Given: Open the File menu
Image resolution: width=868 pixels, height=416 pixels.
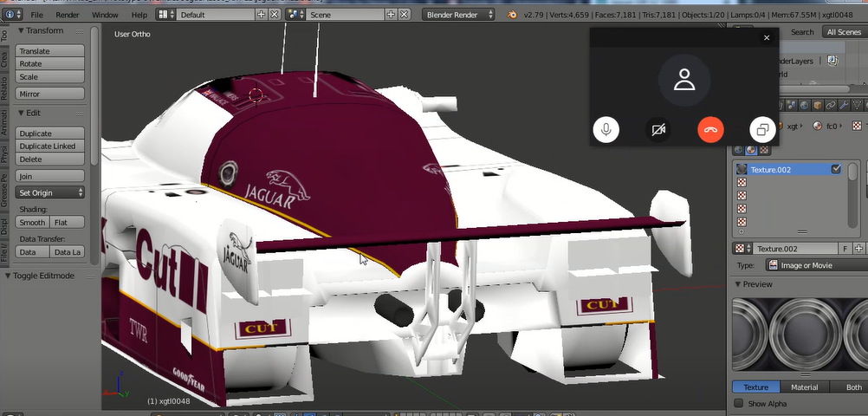Looking at the screenshot, I should pyautogui.click(x=36, y=15).
